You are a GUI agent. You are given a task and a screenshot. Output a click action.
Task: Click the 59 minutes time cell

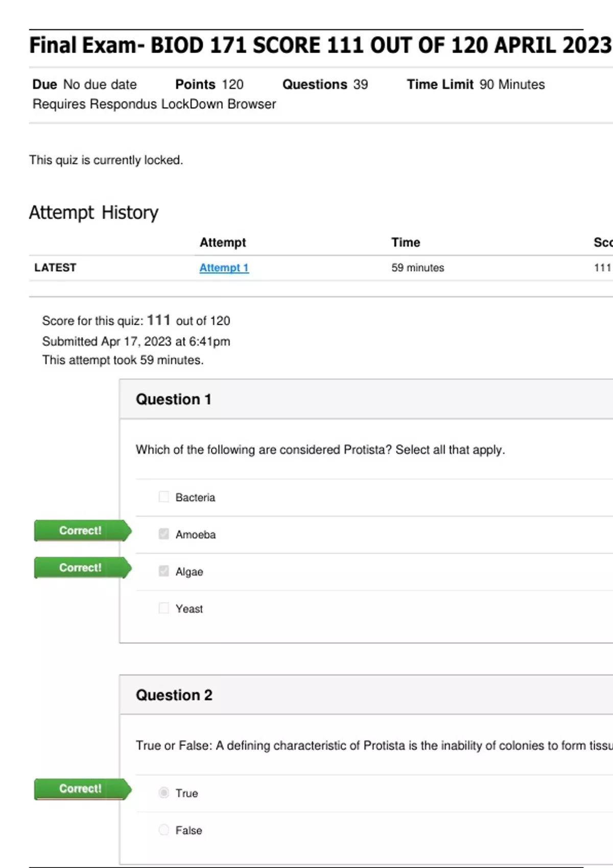tap(417, 268)
